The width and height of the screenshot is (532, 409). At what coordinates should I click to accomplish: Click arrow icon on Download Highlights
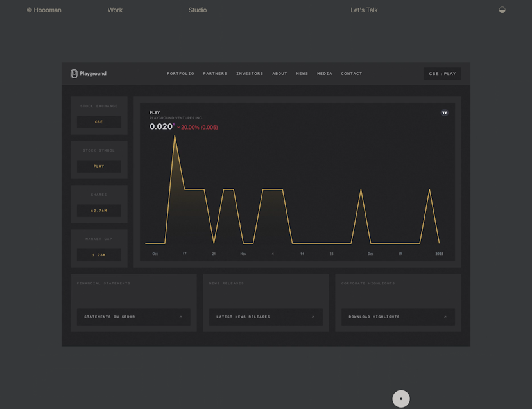tap(445, 317)
